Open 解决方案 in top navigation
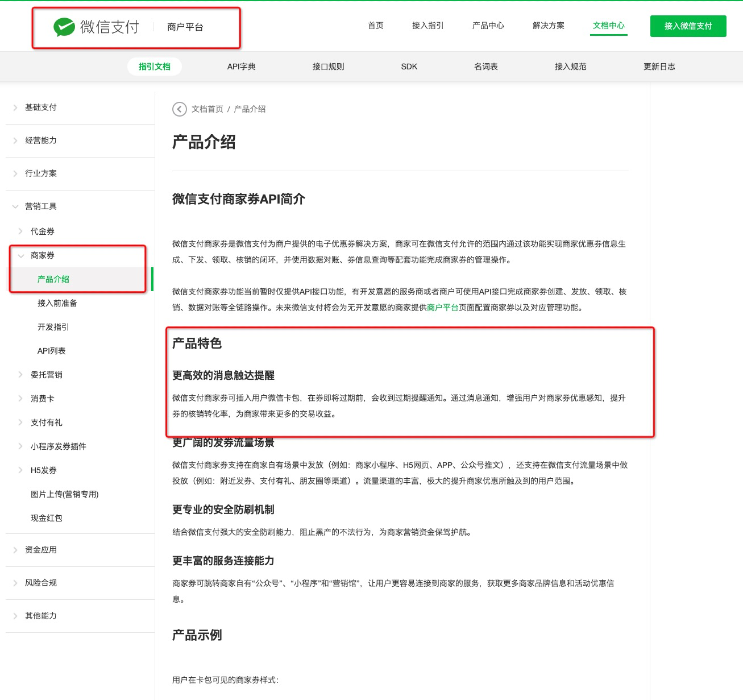The image size is (743, 700). 549,26
